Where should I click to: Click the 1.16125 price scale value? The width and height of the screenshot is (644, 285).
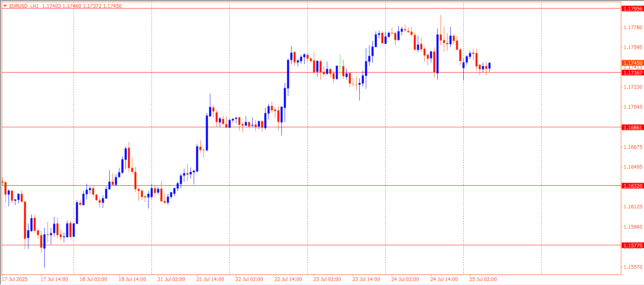pos(633,207)
